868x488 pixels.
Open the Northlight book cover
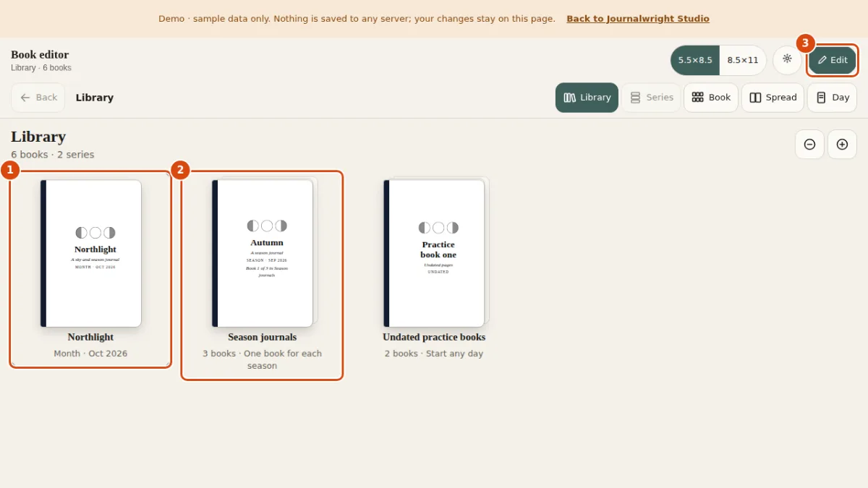pos(91,253)
